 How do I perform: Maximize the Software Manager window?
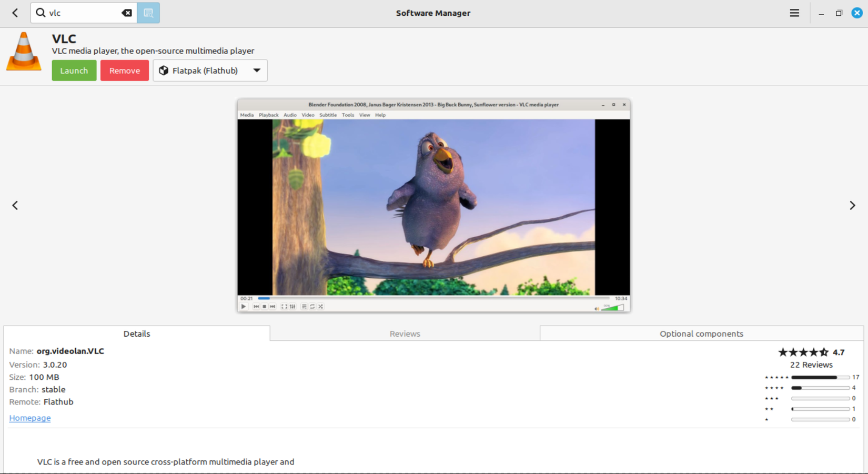click(x=839, y=13)
